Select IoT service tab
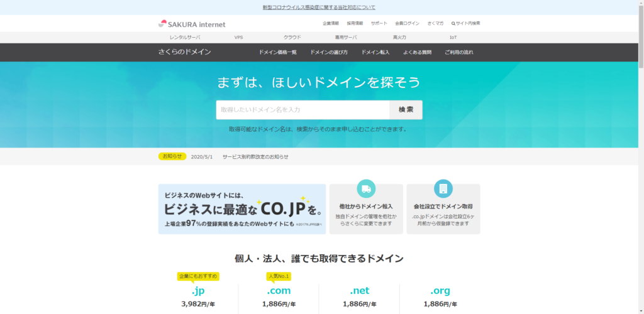This screenshot has height=314, width=644. 453,37
